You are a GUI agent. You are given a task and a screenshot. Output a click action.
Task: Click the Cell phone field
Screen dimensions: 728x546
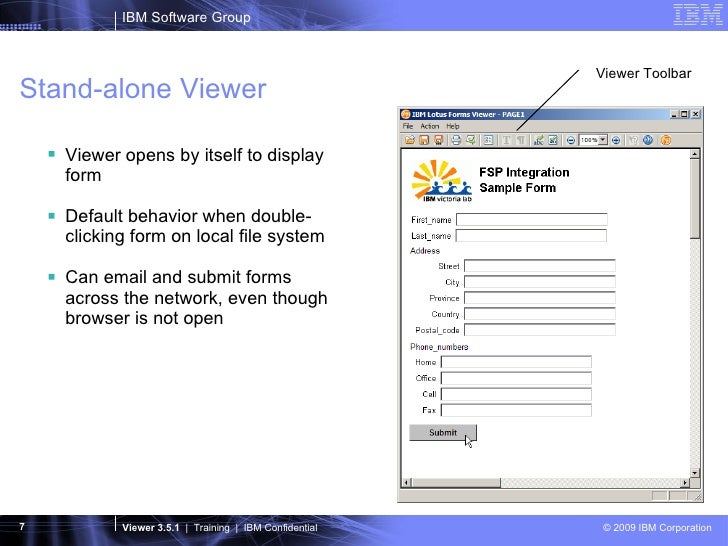click(516, 394)
